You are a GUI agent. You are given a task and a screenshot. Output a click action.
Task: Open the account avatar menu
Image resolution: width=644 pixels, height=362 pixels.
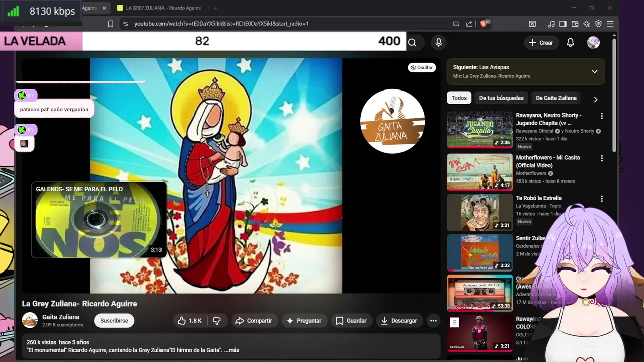(x=593, y=43)
